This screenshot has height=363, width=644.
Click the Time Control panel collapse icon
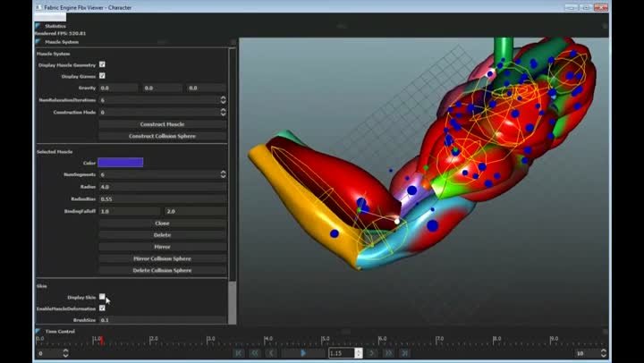click(38, 331)
